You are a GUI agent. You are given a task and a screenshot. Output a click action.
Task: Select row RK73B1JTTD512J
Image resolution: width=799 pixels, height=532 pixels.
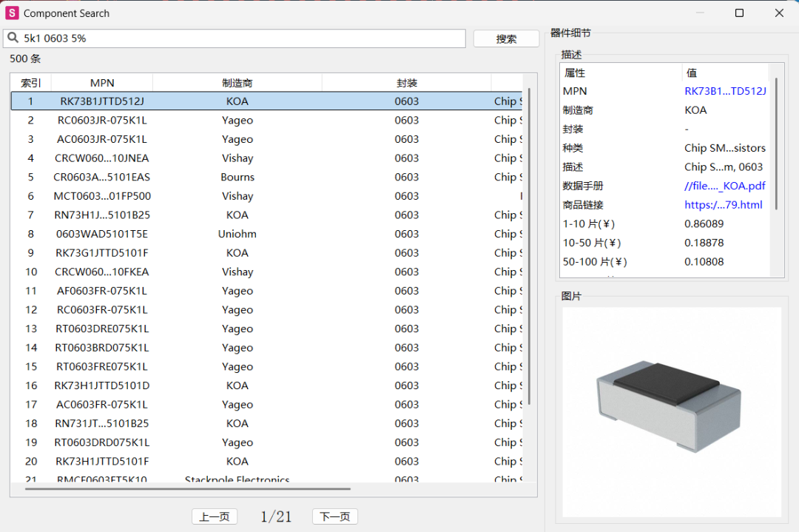tap(266, 101)
